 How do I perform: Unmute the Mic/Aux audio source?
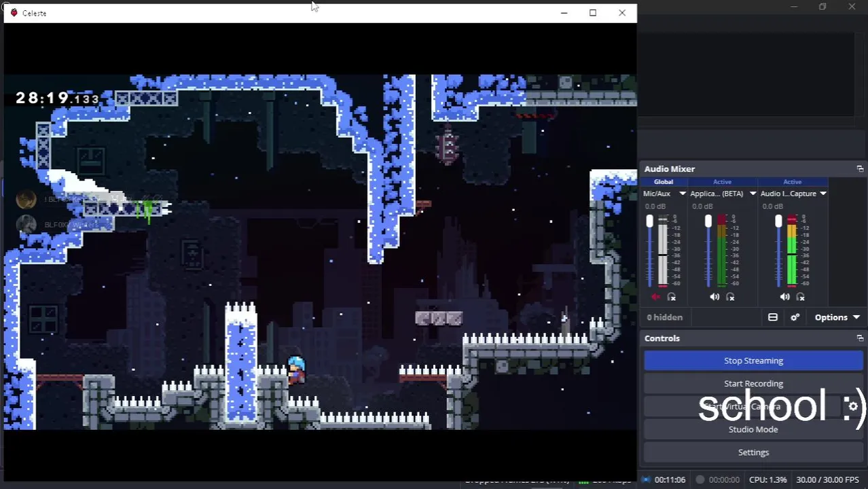pos(655,297)
